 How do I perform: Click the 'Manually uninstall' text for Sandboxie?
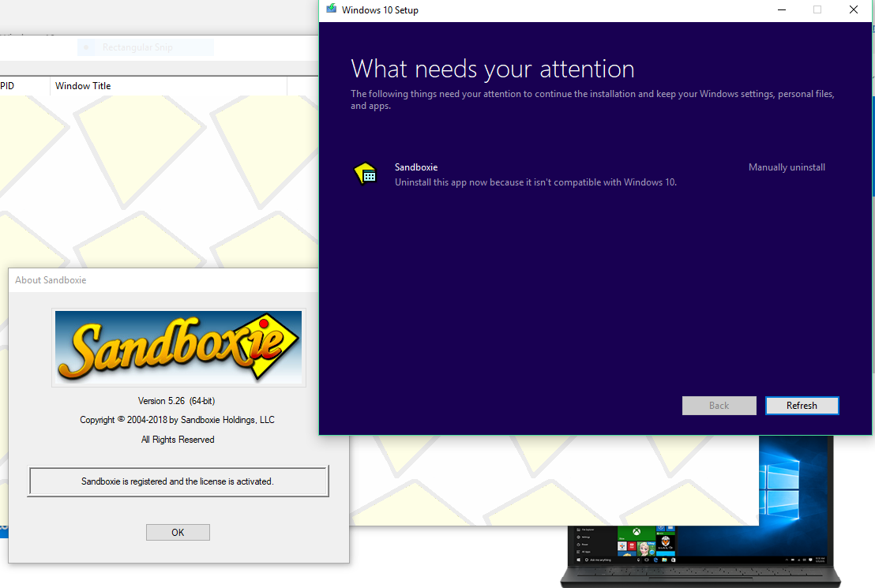[x=787, y=167]
